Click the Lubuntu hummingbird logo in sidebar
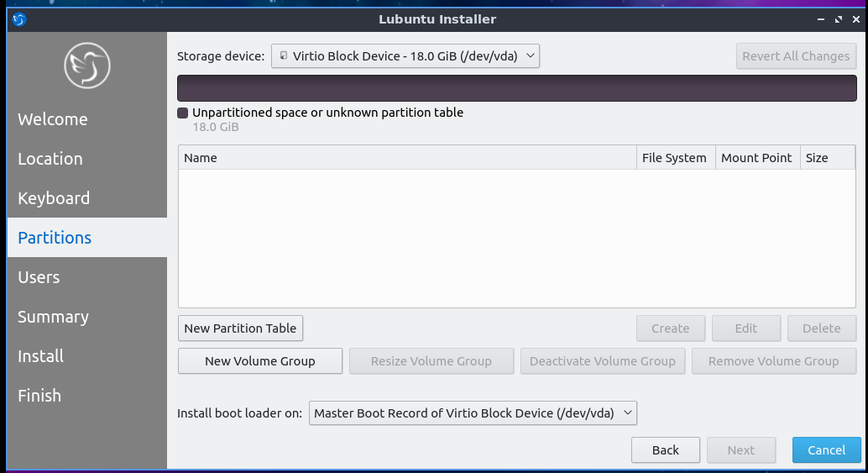 [87, 66]
